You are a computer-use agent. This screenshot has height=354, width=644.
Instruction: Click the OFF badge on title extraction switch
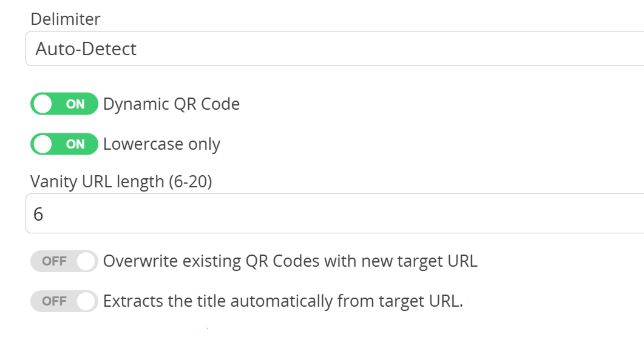click(55, 301)
